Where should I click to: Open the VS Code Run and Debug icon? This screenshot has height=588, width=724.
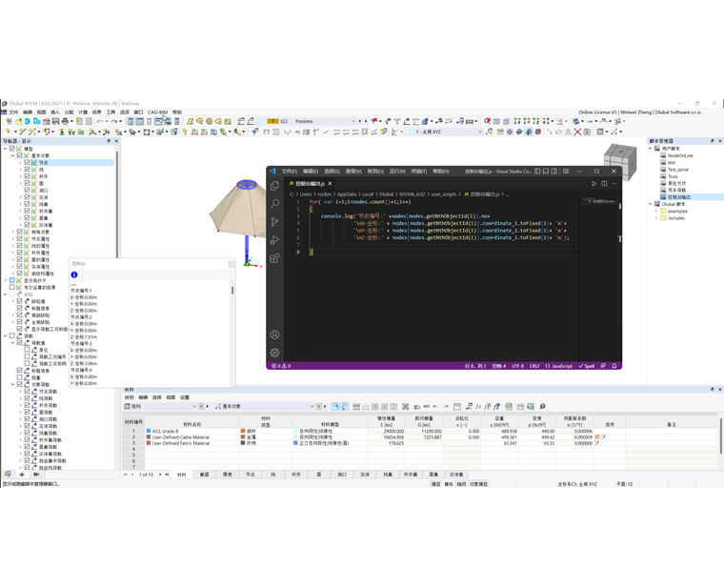coord(274,240)
